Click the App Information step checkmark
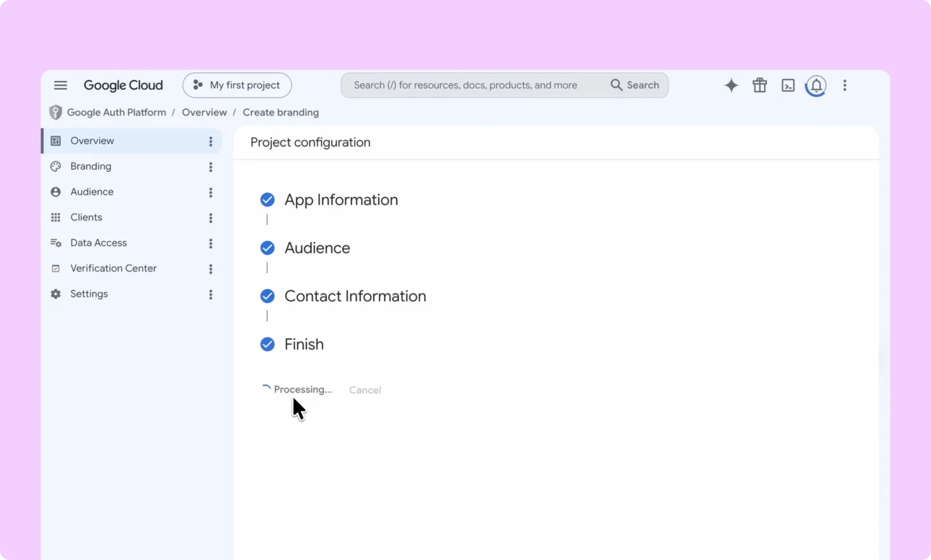This screenshot has width=931, height=560. [x=268, y=199]
